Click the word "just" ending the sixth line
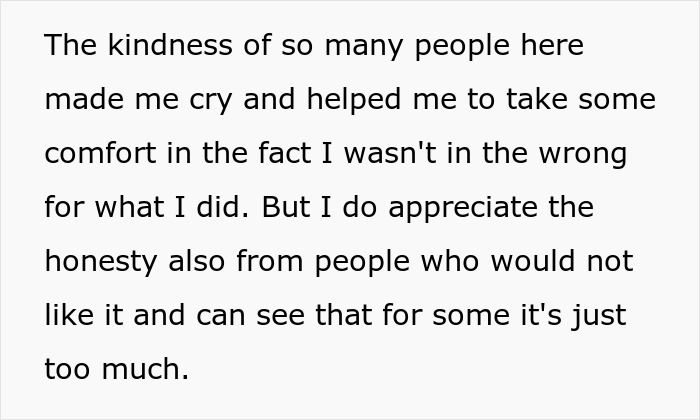The width and height of the screenshot is (700, 420). pos(601,316)
